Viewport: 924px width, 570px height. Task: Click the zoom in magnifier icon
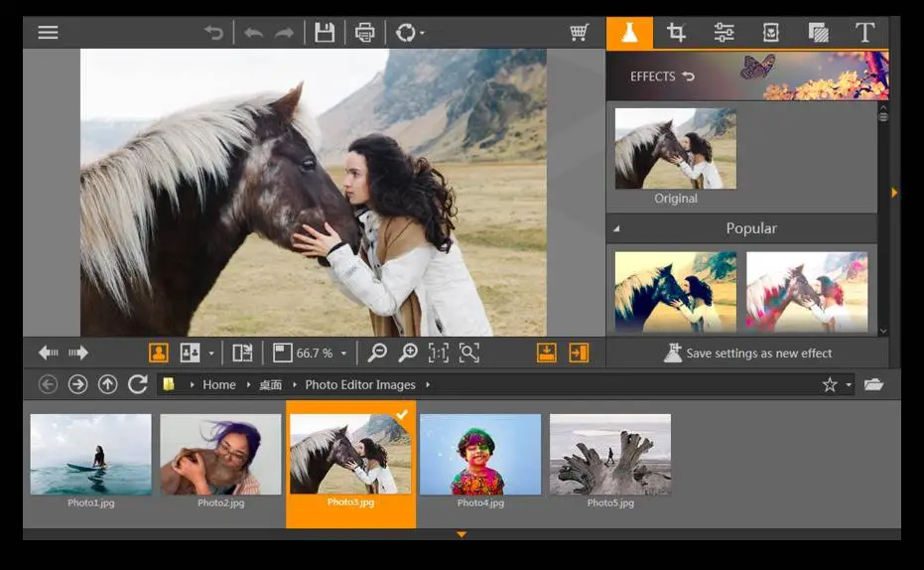(408, 353)
